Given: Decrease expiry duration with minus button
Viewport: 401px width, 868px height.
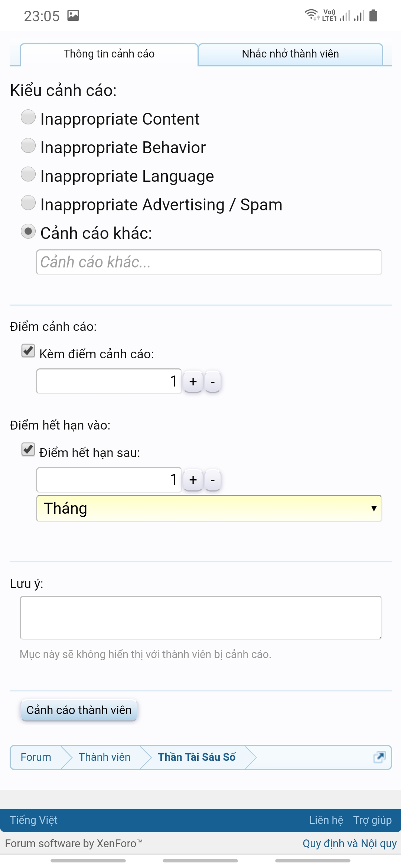Looking at the screenshot, I should pos(213,480).
